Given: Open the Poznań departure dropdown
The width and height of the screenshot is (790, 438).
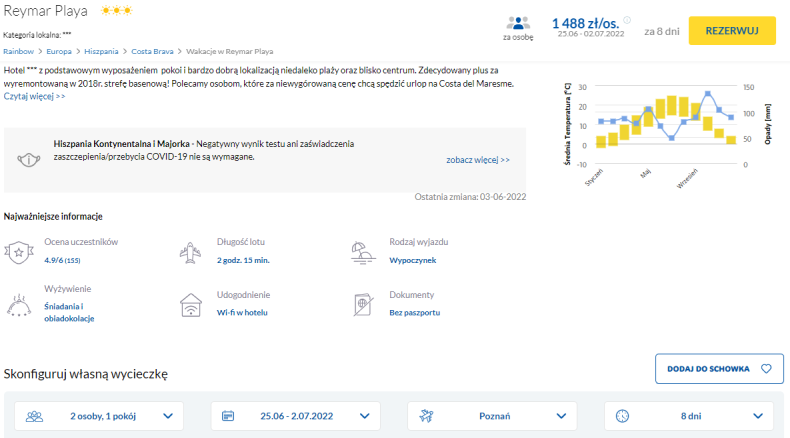Looking at the screenshot, I should tap(492, 416).
